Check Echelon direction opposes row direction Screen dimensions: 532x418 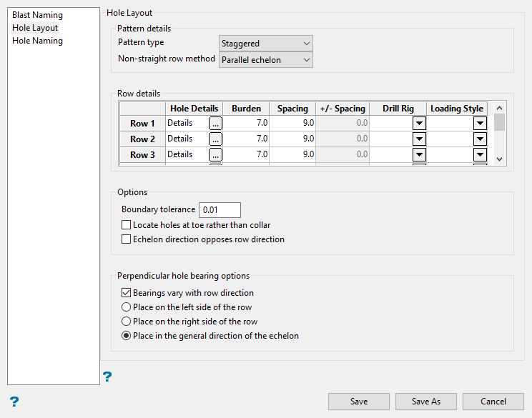click(127, 239)
